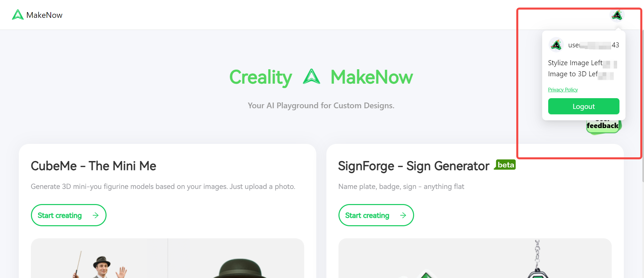This screenshot has width=644, height=278.
Task: Click the Creality logo between heading words
Action: tap(311, 77)
